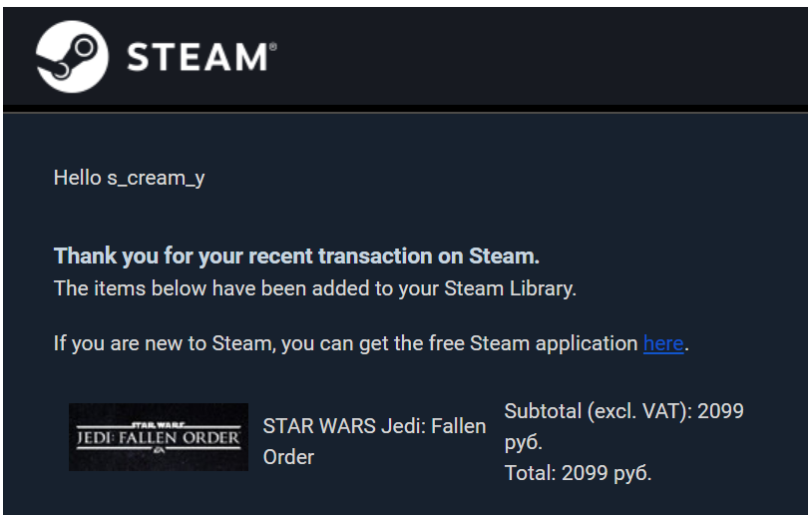Click the empty dark header bar area
This screenshot has width=812, height=515.
[x=549, y=57]
